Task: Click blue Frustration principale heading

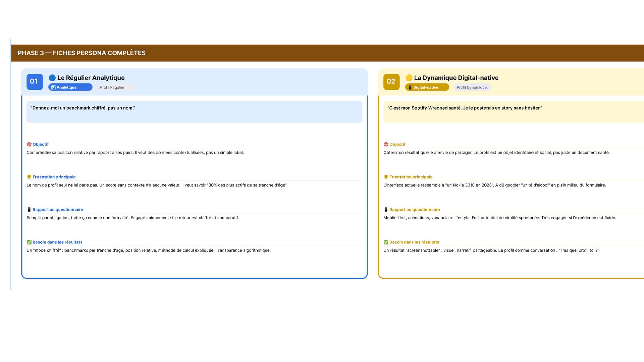Action: click(54, 177)
